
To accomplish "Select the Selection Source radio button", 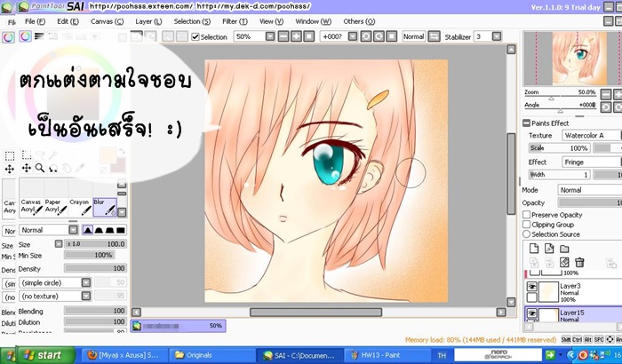I will point(526,234).
